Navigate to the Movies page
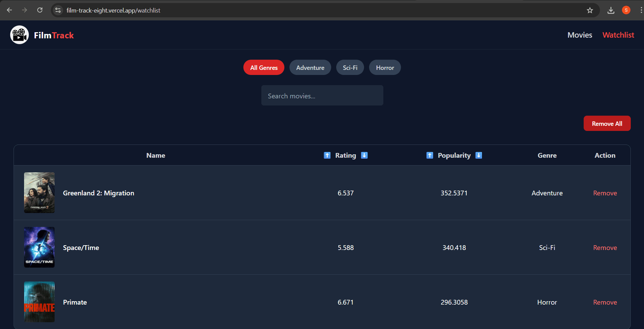This screenshot has height=329, width=644. point(580,35)
